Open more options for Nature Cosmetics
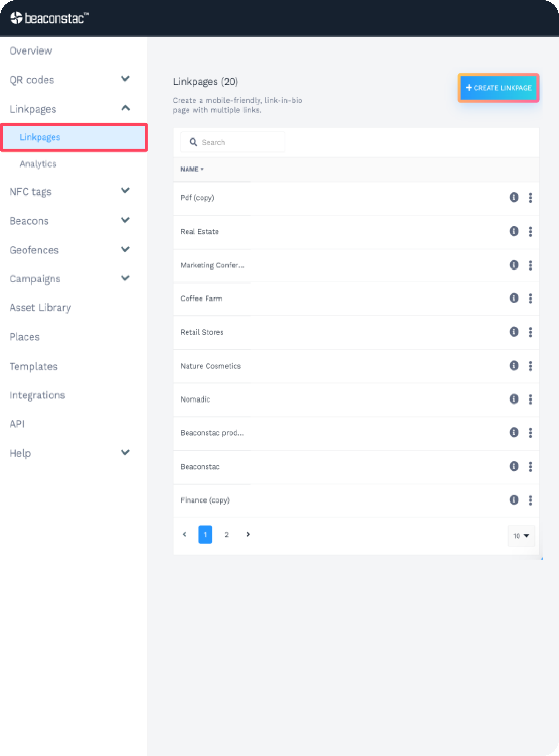Screen dimensions: 559x756 tap(530, 366)
